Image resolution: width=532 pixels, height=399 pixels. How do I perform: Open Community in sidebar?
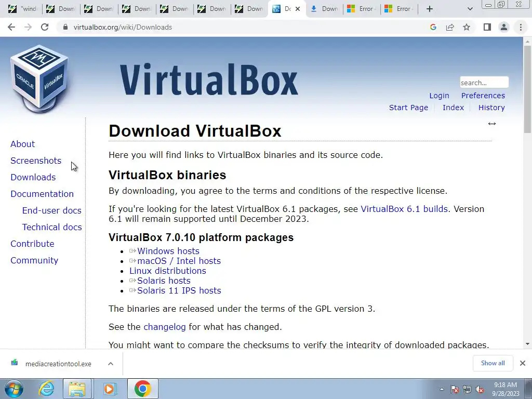pos(34,260)
